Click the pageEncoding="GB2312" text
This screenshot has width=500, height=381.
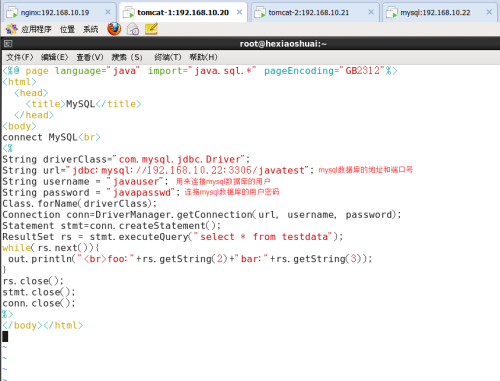(x=325, y=71)
